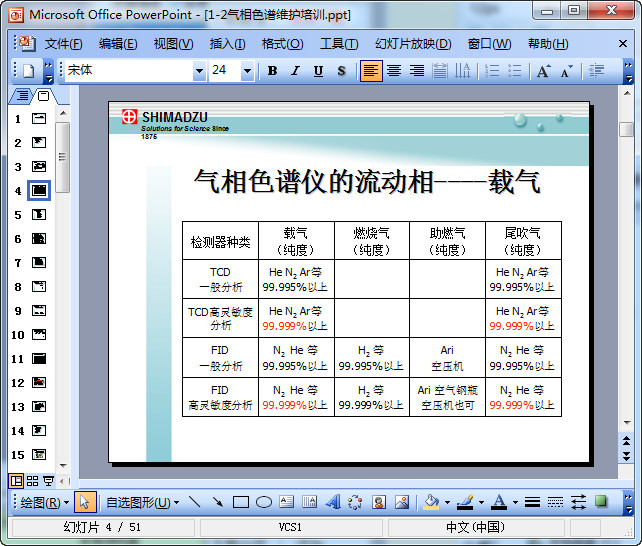Toggle Bold formatting
Viewport: 642px width, 546px height.
tap(272, 71)
